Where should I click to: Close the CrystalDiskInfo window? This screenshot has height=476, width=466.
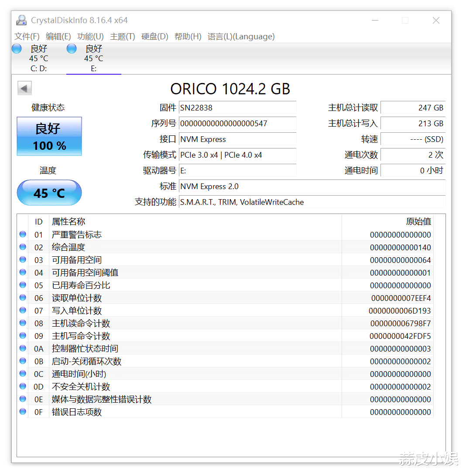[436, 21]
